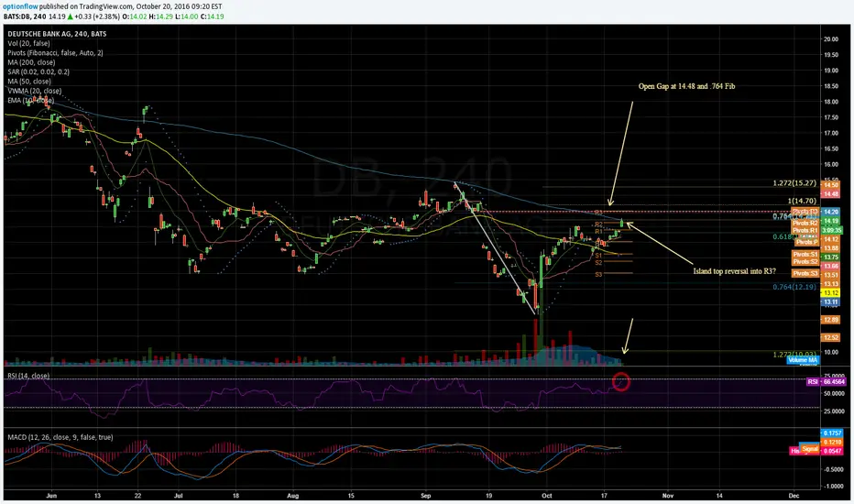The width and height of the screenshot is (854, 504).
Task: Click the 1.272(15.27) Fibonacci level label
Action: (x=794, y=183)
